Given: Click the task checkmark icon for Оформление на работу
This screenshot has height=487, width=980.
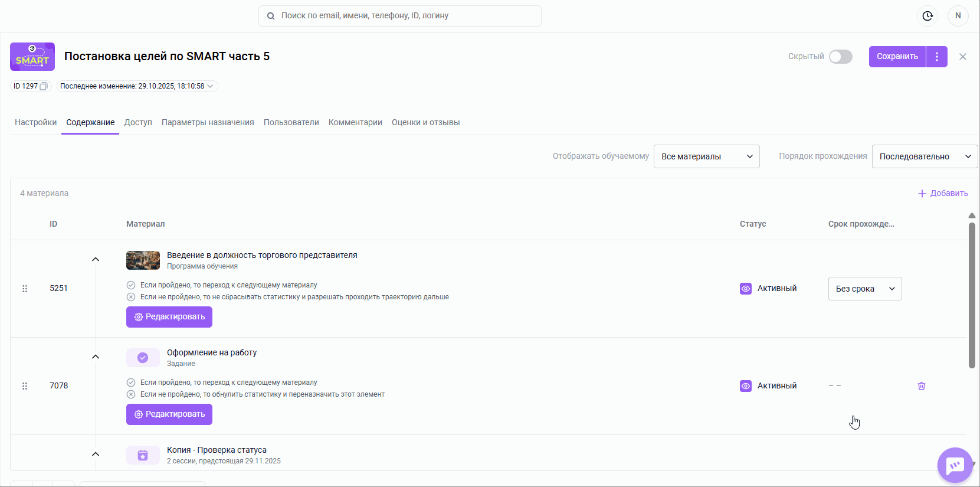Looking at the screenshot, I should (x=143, y=358).
